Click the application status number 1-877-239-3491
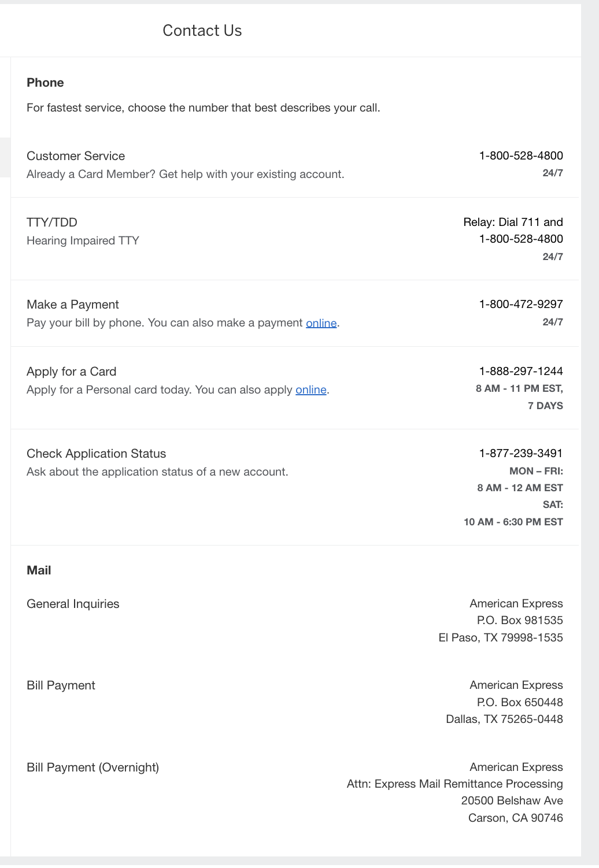The width and height of the screenshot is (599, 868). (x=520, y=453)
